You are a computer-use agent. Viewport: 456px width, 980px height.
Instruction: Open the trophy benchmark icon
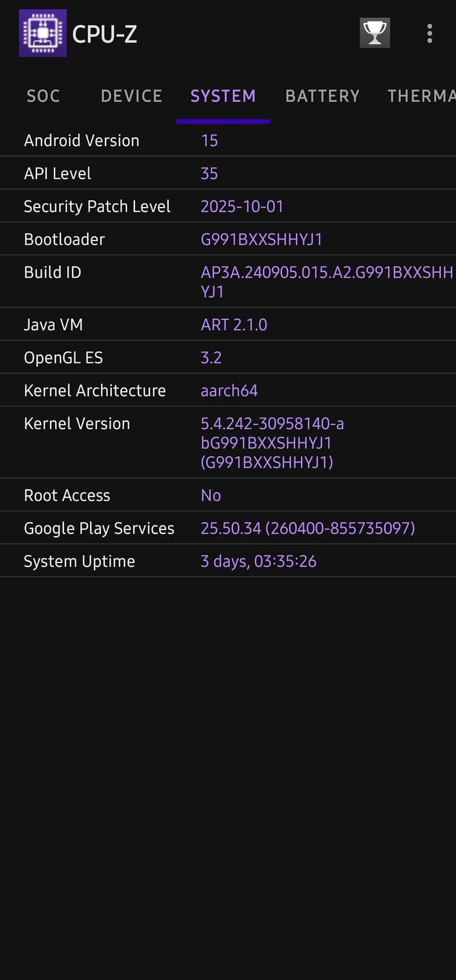(x=374, y=33)
